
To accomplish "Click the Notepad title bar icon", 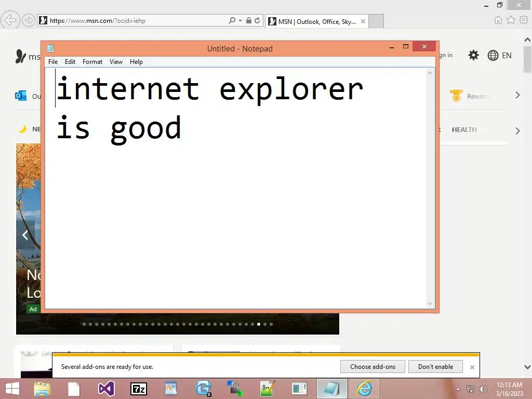I will point(50,48).
